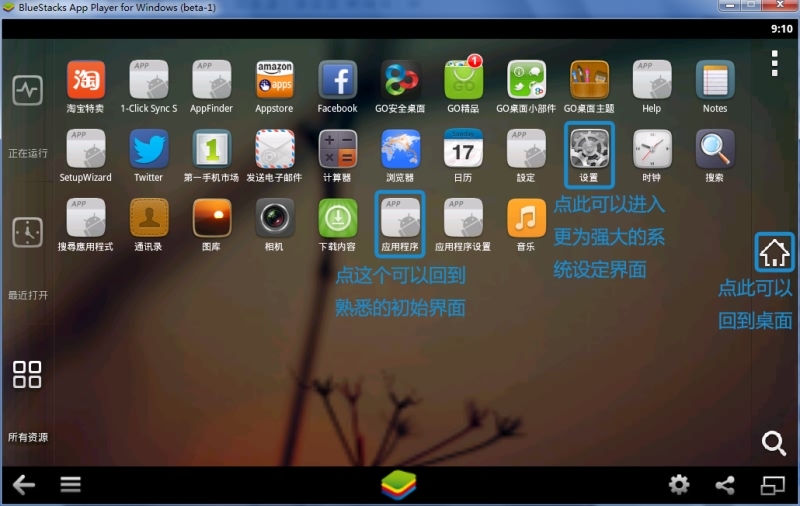The image size is (800, 506).
Task: Open the 图库 gallery app
Action: (211, 218)
